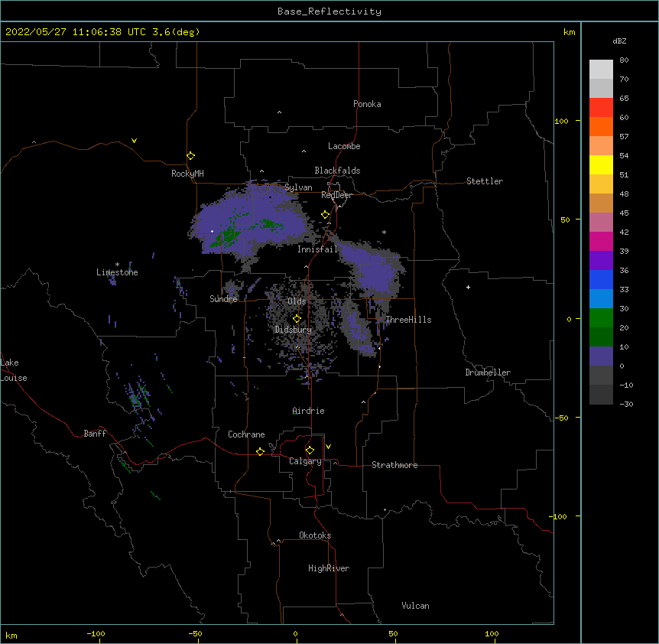Select the Lacombe city label

click(344, 146)
